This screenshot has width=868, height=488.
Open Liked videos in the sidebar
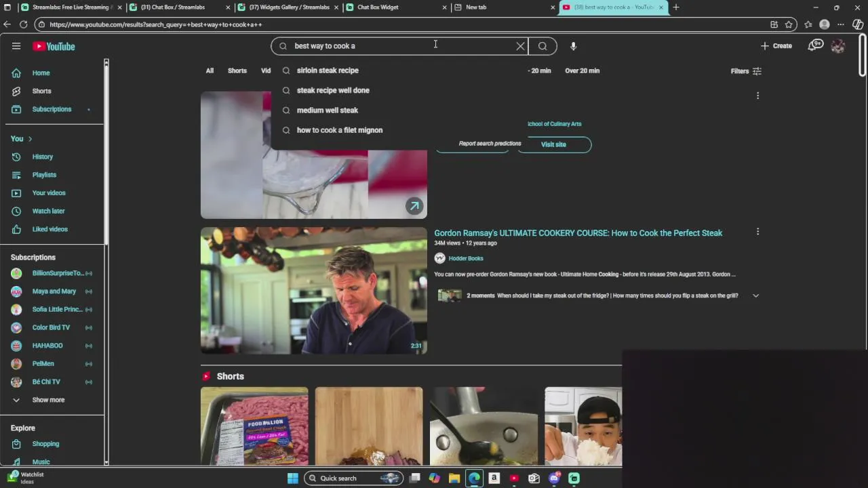pyautogui.click(x=50, y=229)
